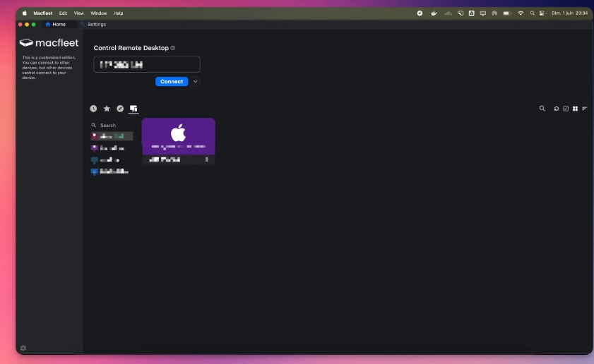Screen dimensions: 594x364
Task: Open the three-dot menu on device card
Action: 206,159
